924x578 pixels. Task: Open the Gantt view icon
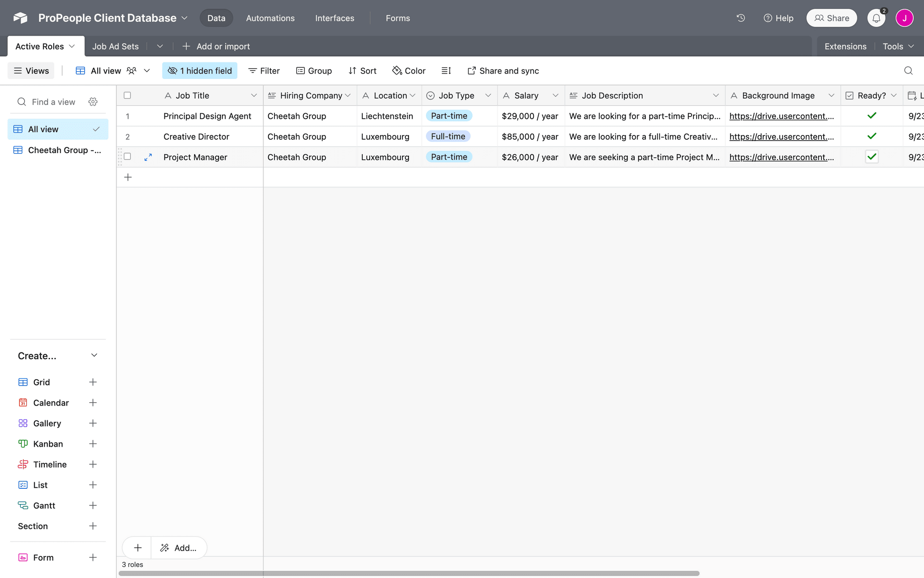pos(23,505)
